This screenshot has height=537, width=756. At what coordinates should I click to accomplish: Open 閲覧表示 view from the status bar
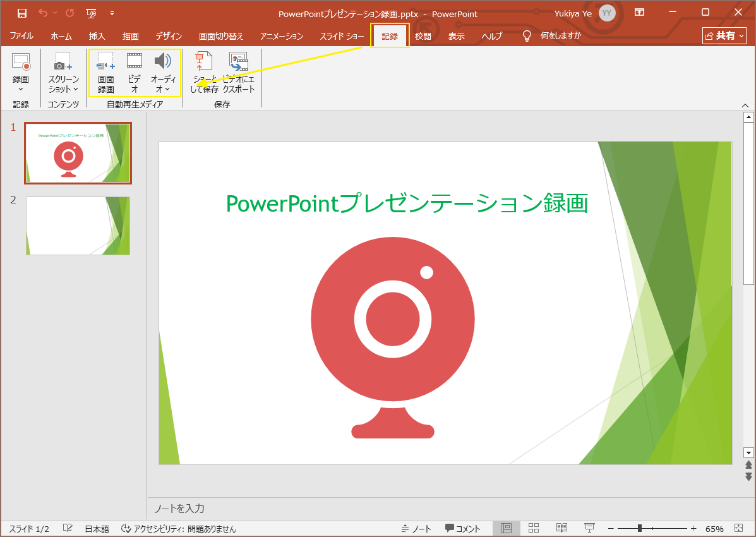coord(561,528)
